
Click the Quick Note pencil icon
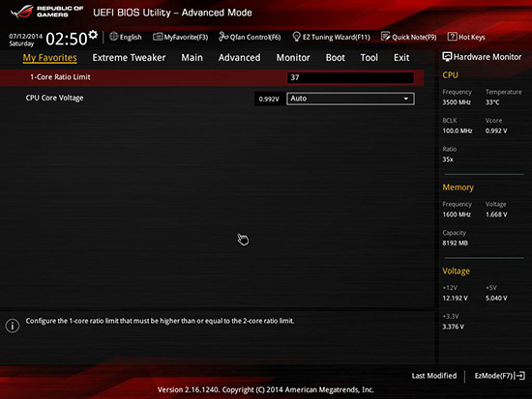pyautogui.click(x=385, y=37)
